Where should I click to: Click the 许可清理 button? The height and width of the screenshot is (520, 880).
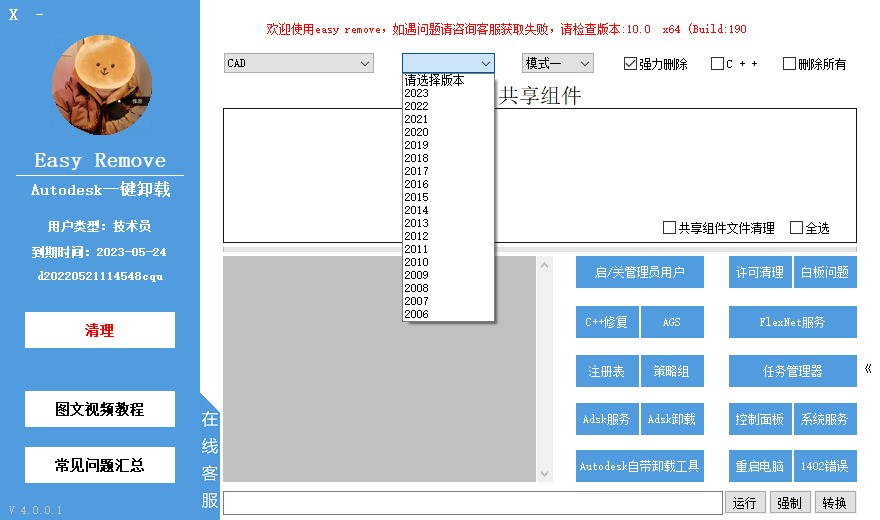(x=760, y=272)
